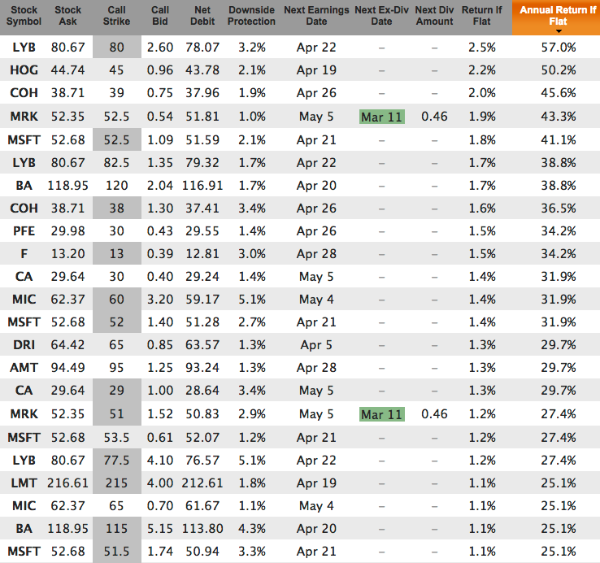Click 64.42 stock ask price
This screenshot has width=600, height=563.
68,345
